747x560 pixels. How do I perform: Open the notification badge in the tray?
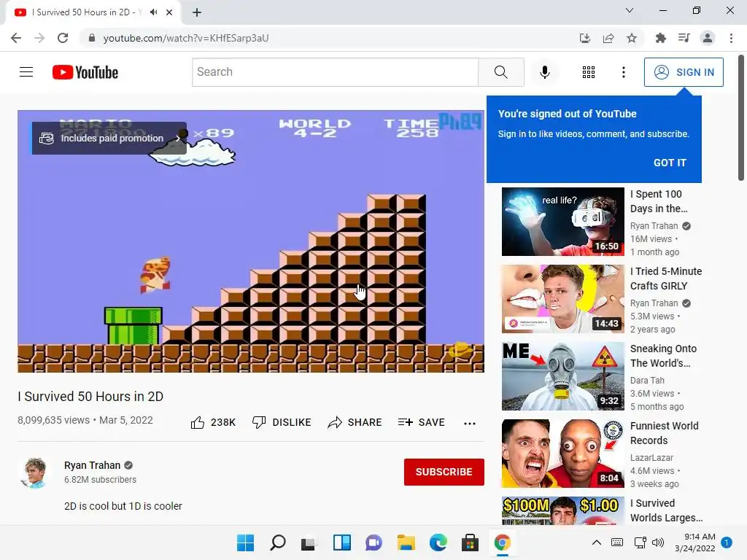coord(727,542)
